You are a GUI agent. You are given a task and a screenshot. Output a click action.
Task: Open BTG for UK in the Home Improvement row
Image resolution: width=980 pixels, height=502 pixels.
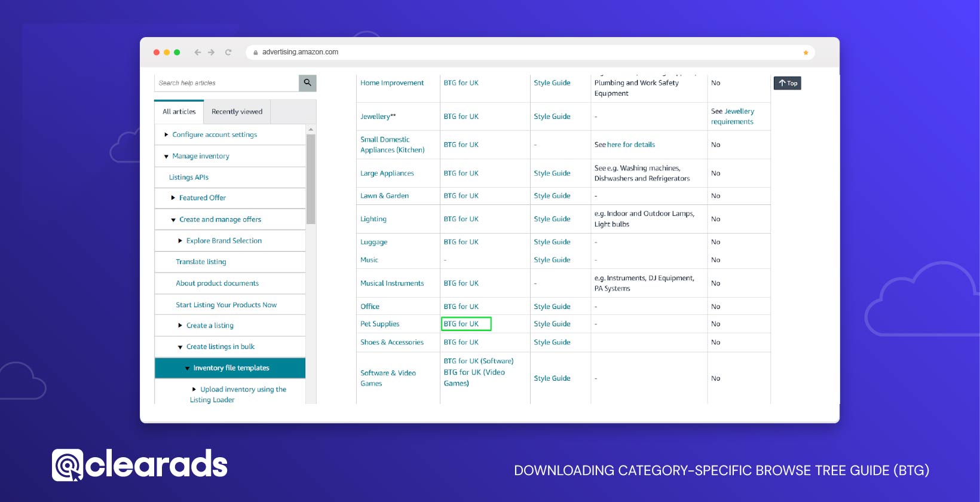tap(461, 83)
